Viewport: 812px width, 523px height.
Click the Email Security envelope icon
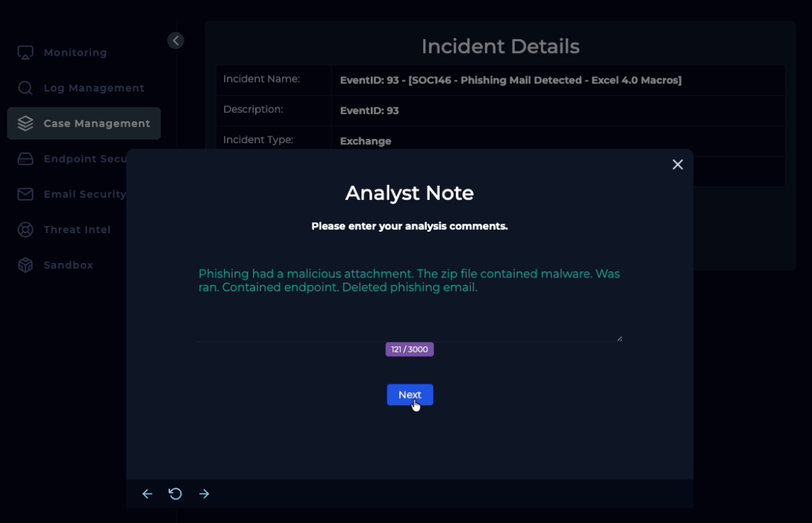click(25, 194)
